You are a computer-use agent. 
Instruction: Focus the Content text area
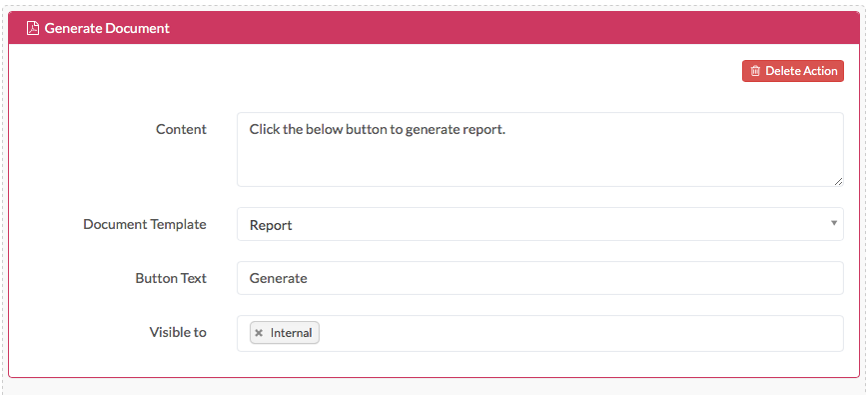tap(540, 150)
